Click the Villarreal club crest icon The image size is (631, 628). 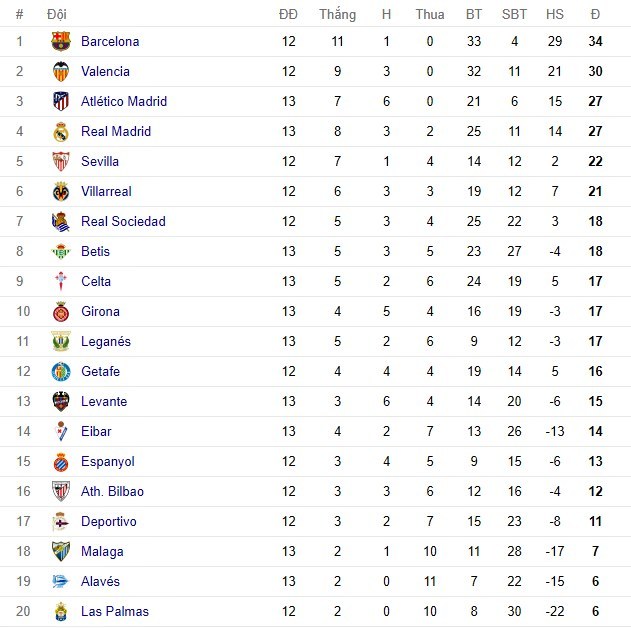pos(61,192)
